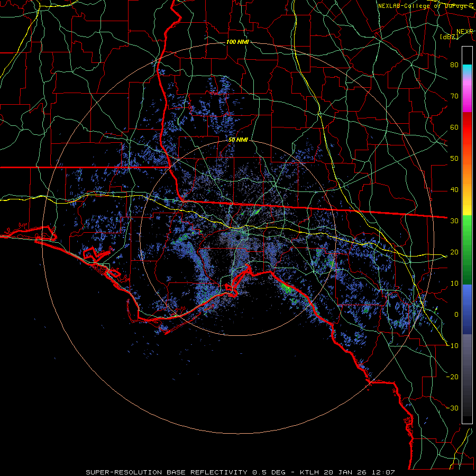This screenshot has height=476, width=476.
Task: Click the [dBZ] units label
Action: point(449,36)
